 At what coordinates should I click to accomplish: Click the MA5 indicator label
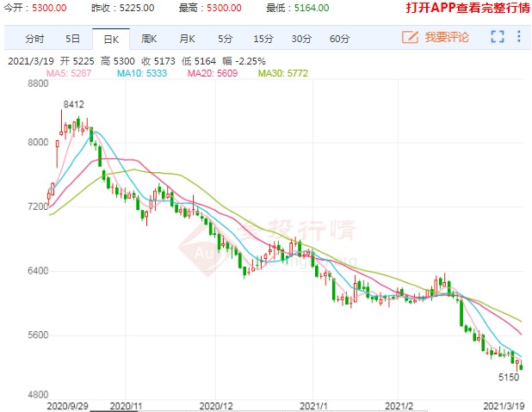69,73
